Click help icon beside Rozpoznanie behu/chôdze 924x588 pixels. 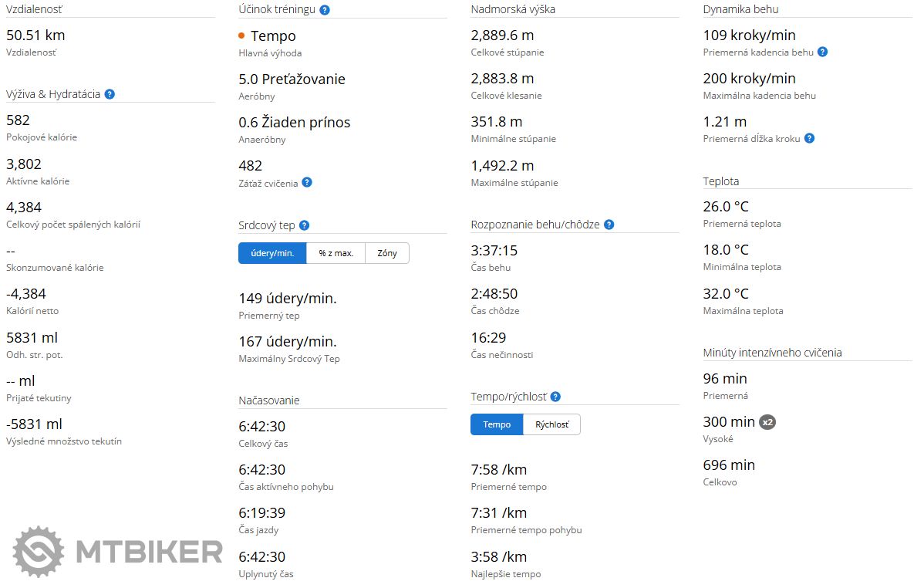click(x=609, y=225)
